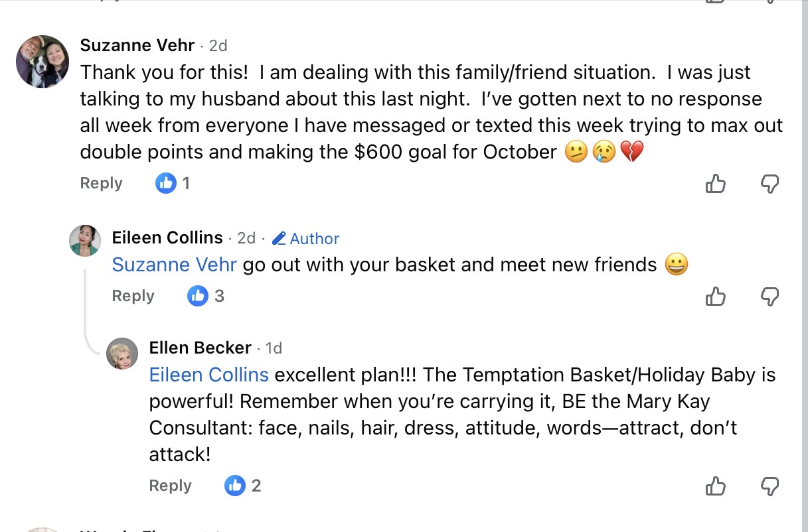The height and width of the screenshot is (532, 808).
Task: Reply to Eileen Collins' comment
Action: 133,296
